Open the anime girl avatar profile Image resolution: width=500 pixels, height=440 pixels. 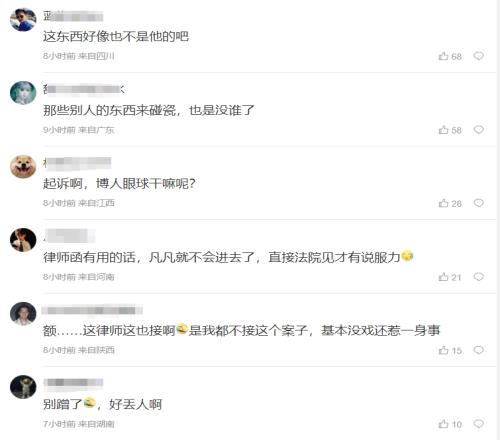tap(23, 93)
